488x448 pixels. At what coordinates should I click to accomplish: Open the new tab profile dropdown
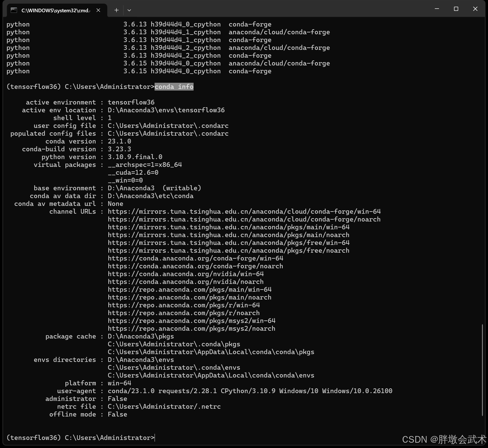[x=129, y=10]
